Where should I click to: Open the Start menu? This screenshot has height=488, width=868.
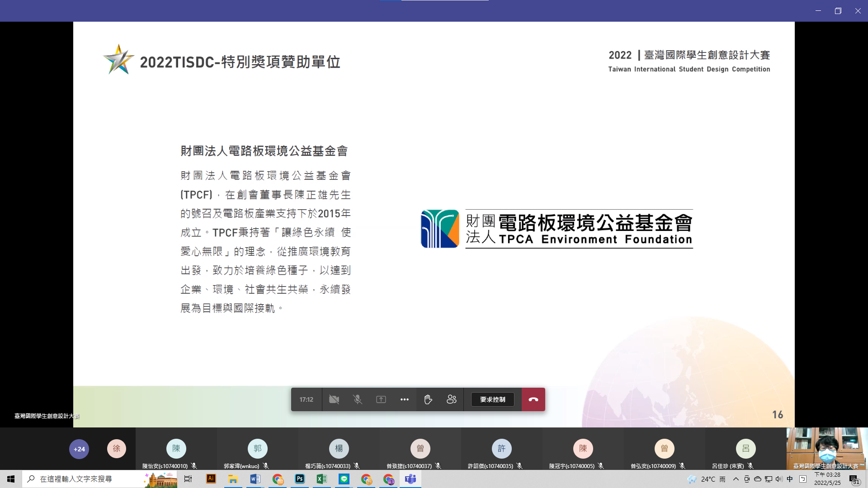(x=10, y=479)
